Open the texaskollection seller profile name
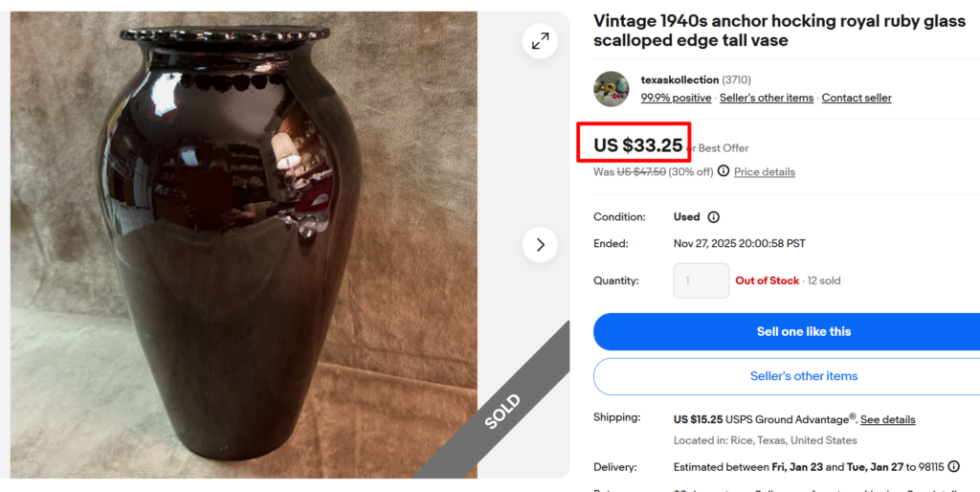The width and height of the screenshot is (980, 492). pyautogui.click(x=679, y=79)
